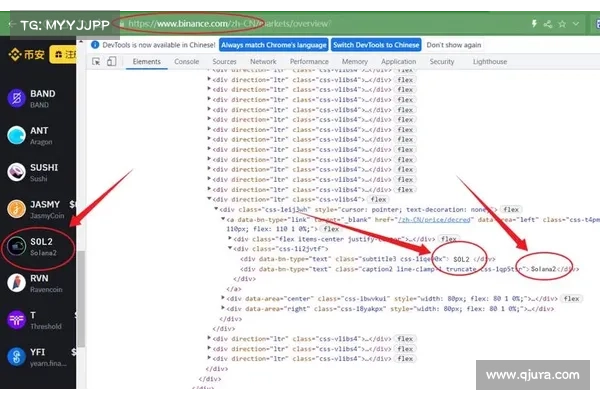This screenshot has width=600, height=400.
Task: Click flex badge beside flex items-center div
Action: click(449, 239)
